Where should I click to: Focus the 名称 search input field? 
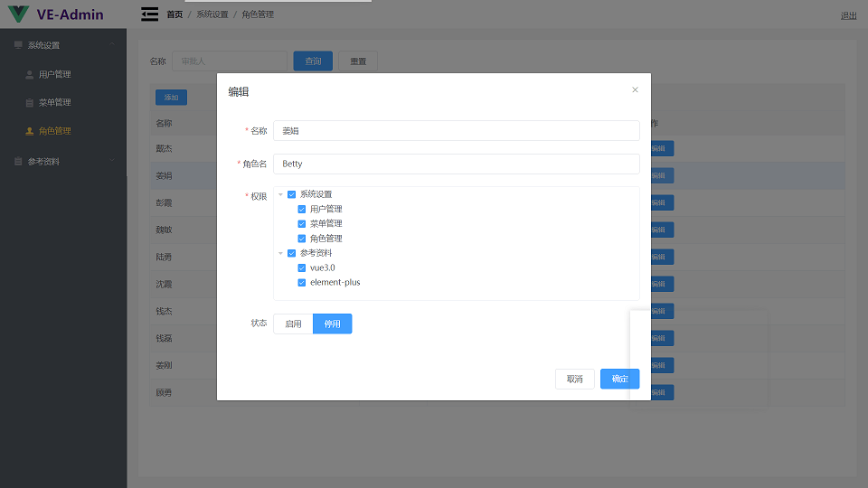tap(229, 61)
